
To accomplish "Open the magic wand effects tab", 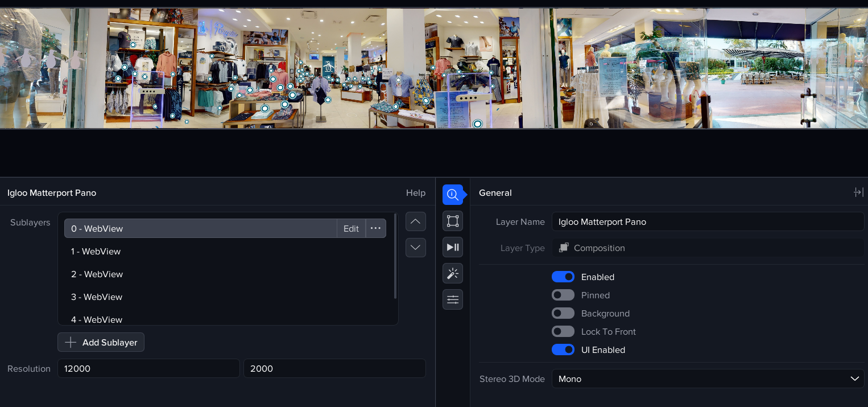I will (452, 273).
